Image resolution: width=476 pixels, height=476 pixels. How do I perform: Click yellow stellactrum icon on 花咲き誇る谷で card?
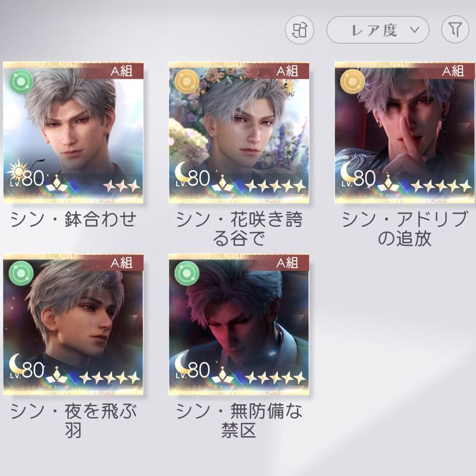187,82
